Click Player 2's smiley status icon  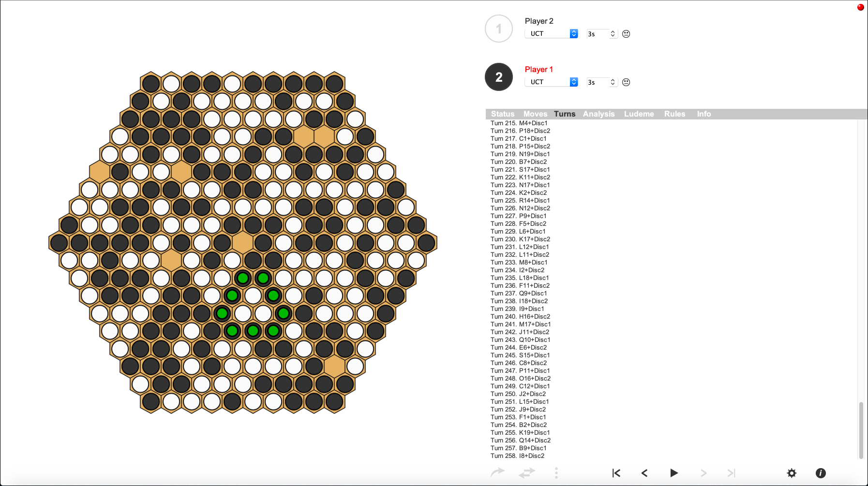[626, 34]
